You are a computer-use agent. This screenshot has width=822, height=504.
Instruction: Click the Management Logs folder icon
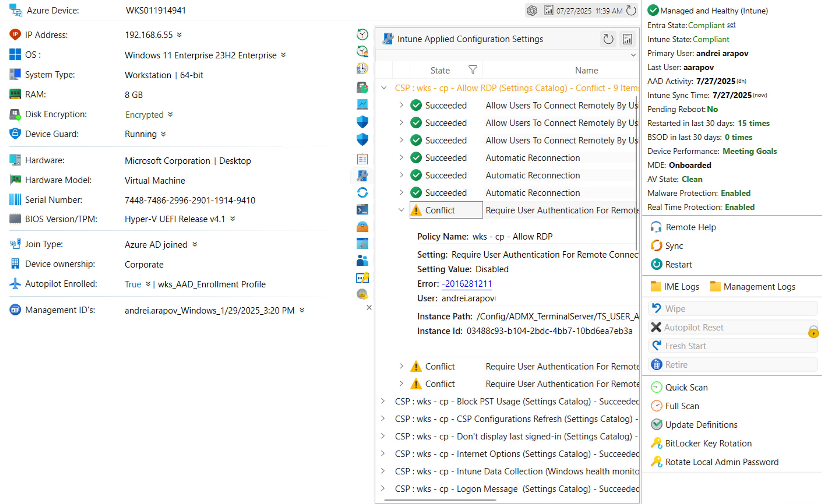pyautogui.click(x=715, y=286)
